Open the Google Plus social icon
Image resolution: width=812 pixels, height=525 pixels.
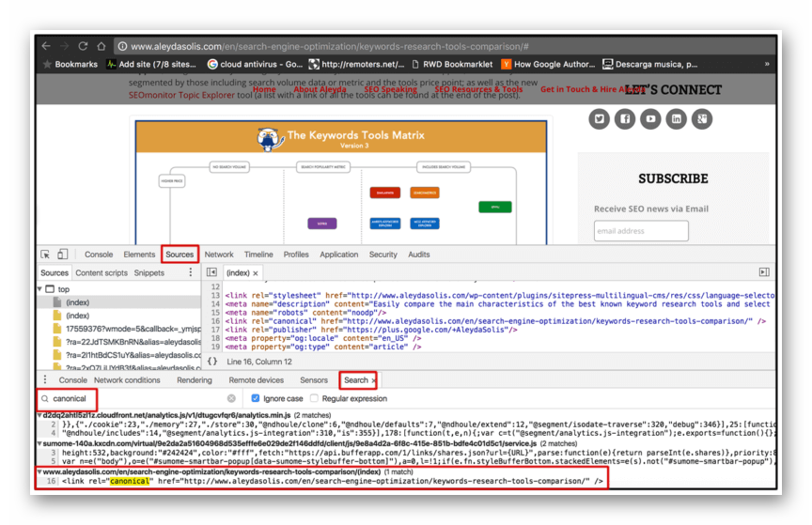tap(702, 119)
